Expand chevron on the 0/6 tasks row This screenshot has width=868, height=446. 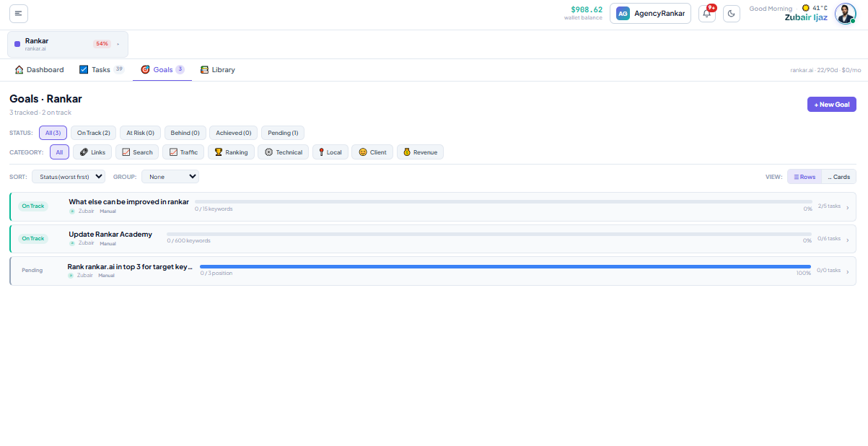click(848, 239)
